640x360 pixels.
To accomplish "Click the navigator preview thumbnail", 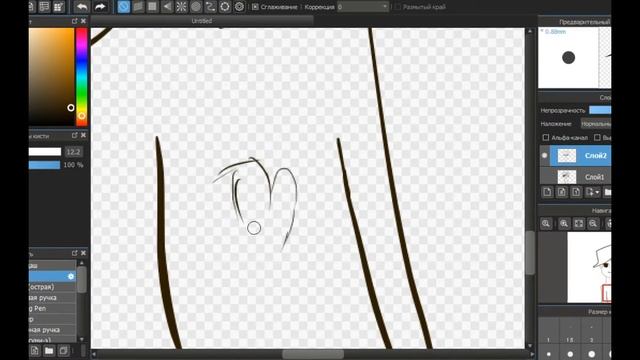I will tap(589, 267).
